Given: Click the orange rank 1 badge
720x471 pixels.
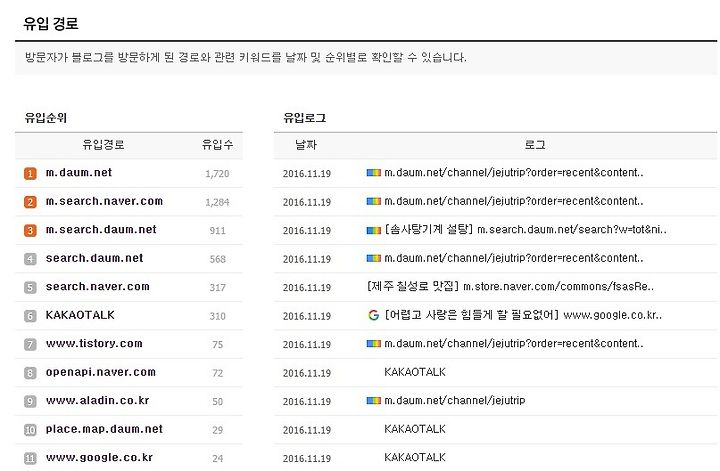Looking at the screenshot, I should click(30, 174).
